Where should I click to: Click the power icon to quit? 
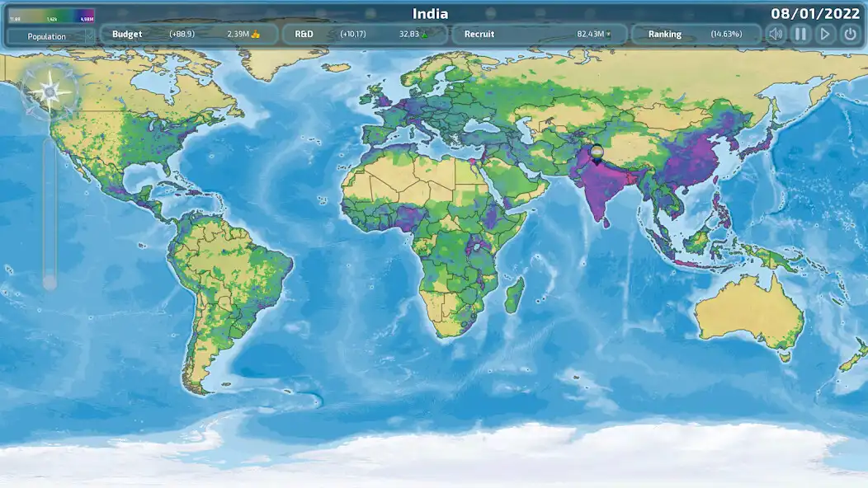pyautogui.click(x=849, y=34)
